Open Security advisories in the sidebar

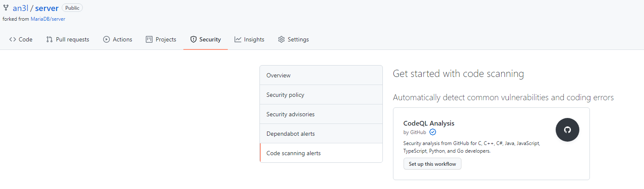[x=290, y=114]
